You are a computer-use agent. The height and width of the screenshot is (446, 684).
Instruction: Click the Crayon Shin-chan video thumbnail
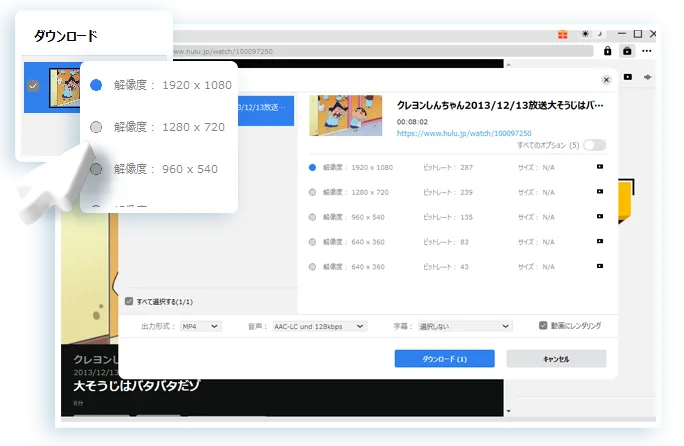[x=346, y=116]
